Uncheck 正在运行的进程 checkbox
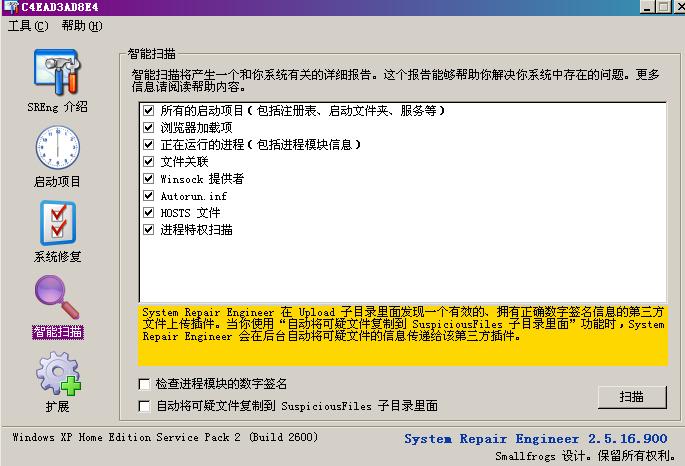 click(x=149, y=144)
